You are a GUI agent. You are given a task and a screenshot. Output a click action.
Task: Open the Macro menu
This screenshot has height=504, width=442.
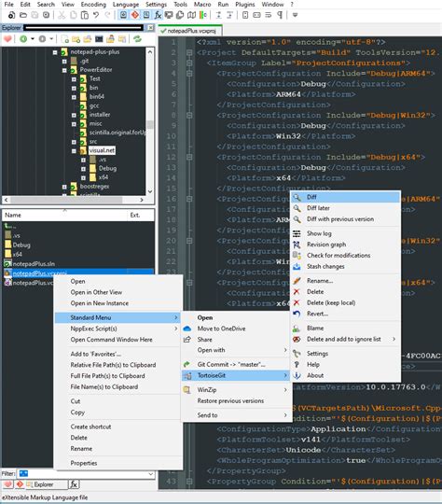tap(202, 5)
